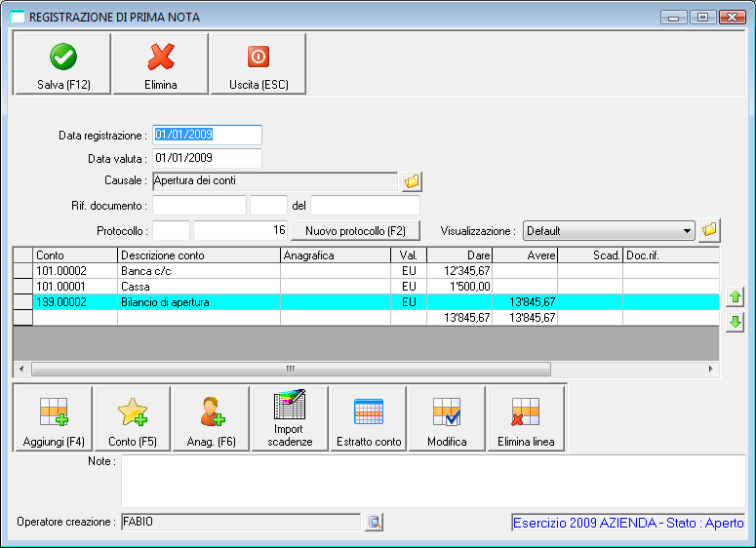This screenshot has height=548, width=756.
Task: Click the Avere total in the last row
Action: [525, 318]
